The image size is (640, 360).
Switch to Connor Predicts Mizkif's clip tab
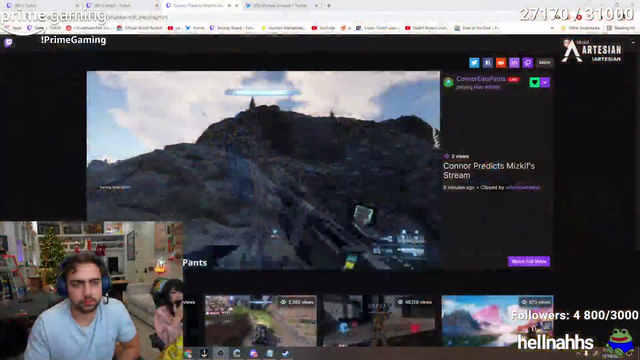[198, 6]
